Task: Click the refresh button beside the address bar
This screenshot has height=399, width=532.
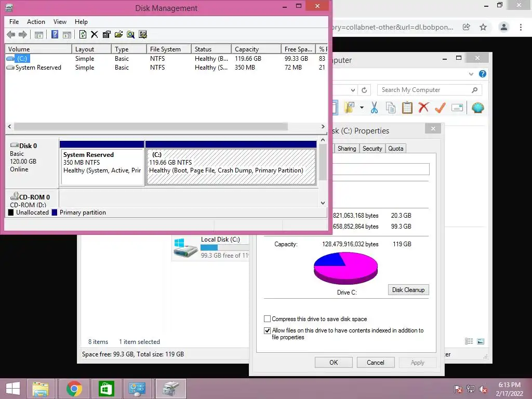Action: coord(364,90)
